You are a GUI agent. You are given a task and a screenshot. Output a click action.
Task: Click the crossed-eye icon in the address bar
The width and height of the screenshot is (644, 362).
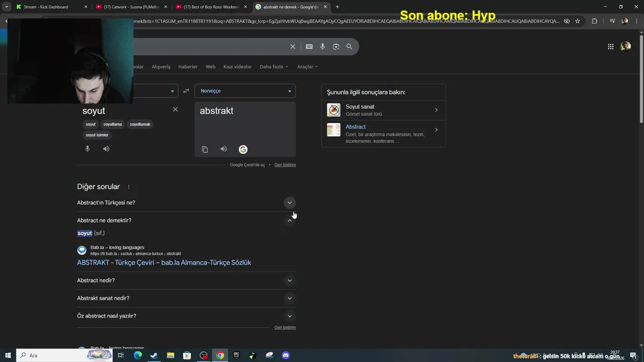pos(567,21)
